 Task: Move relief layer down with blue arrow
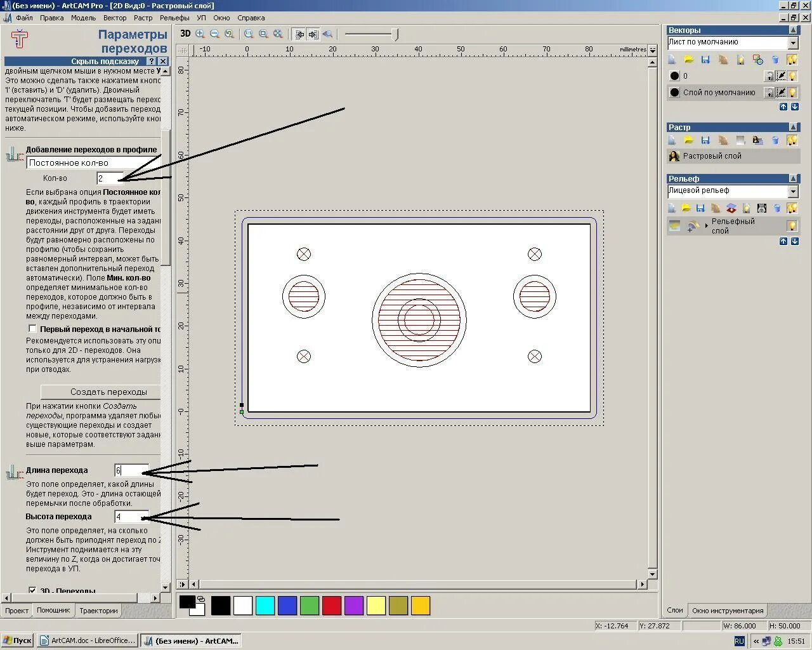pos(794,241)
